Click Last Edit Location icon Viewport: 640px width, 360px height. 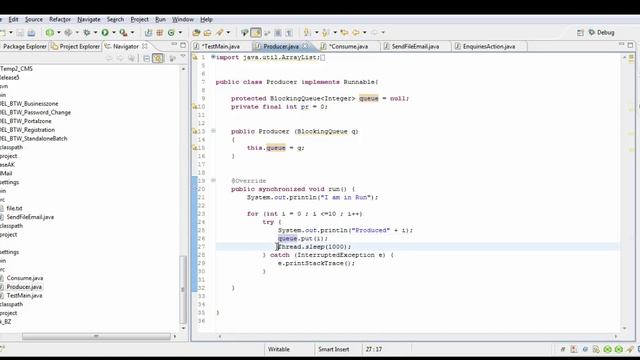point(344,33)
